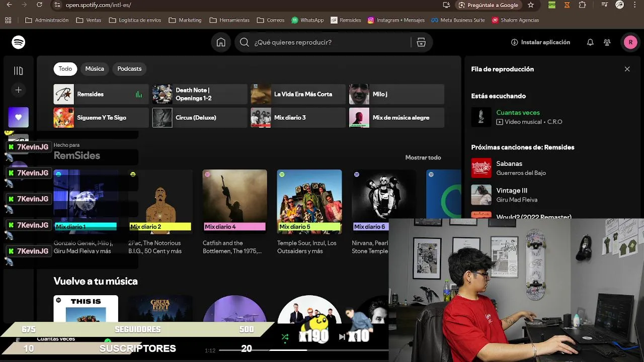Open C.R.O artist link in queue

click(x=554, y=122)
